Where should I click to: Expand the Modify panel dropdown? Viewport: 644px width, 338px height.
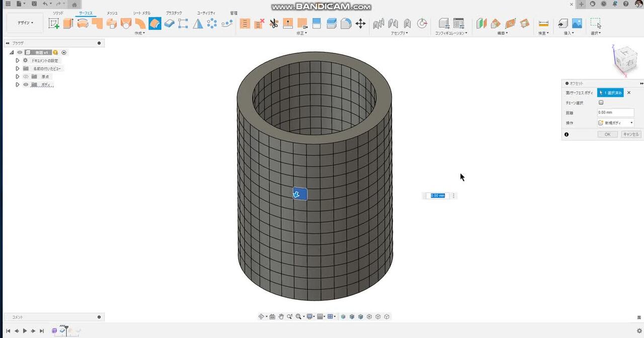tap(301, 33)
